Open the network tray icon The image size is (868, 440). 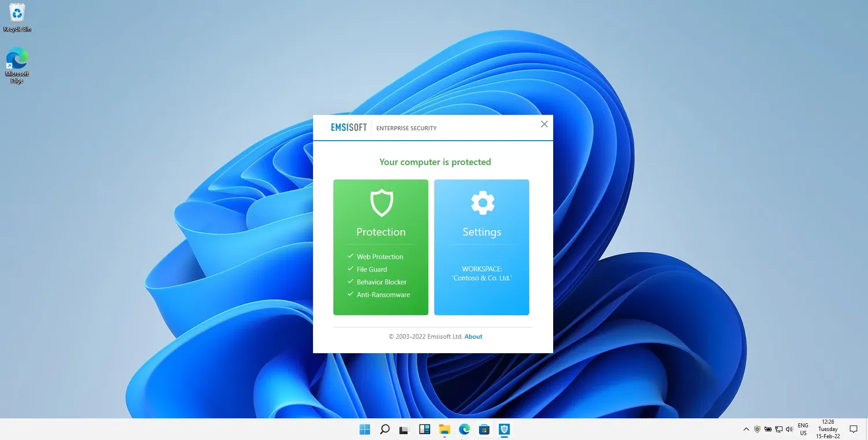click(779, 430)
